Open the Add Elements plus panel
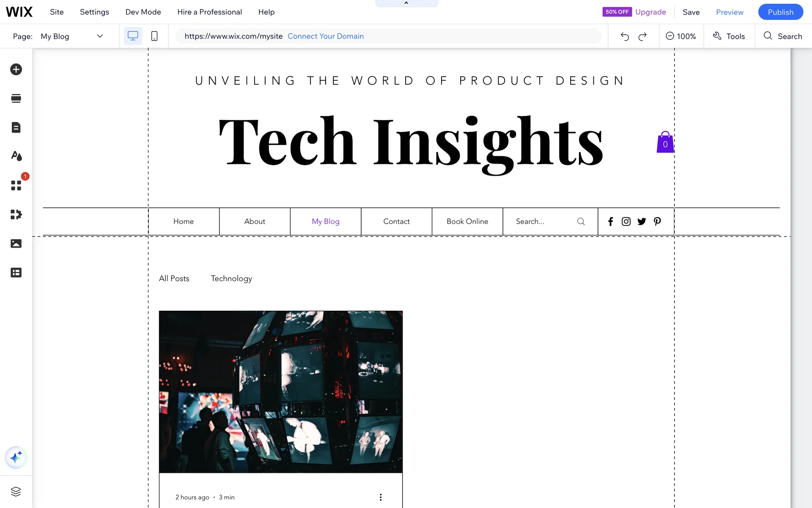 (16, 69)
